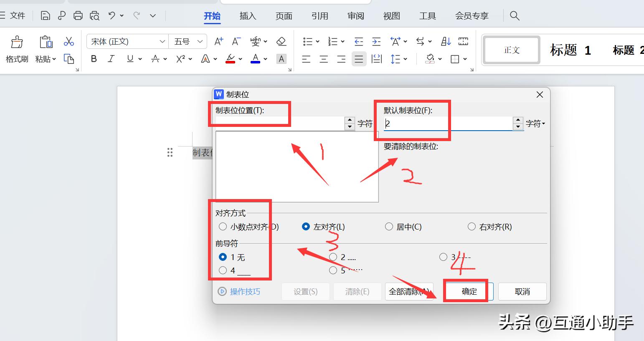Select the 右对齐(R) right alignment radio

click(472, 227)
